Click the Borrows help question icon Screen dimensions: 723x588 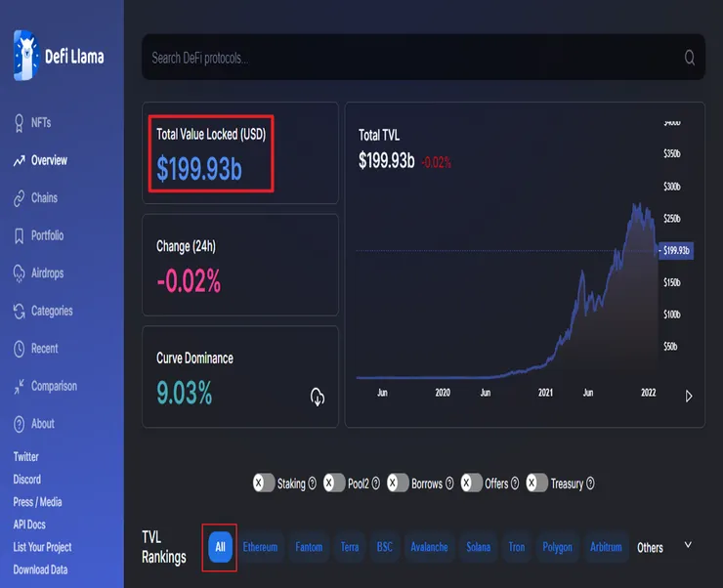point(449,483)
